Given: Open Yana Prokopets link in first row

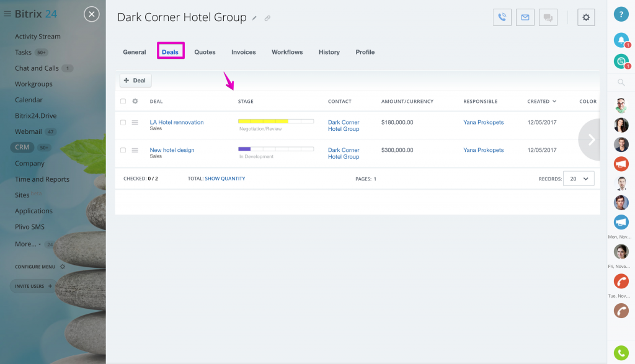Looking at the screenshot, I should (x=484, y=122).
